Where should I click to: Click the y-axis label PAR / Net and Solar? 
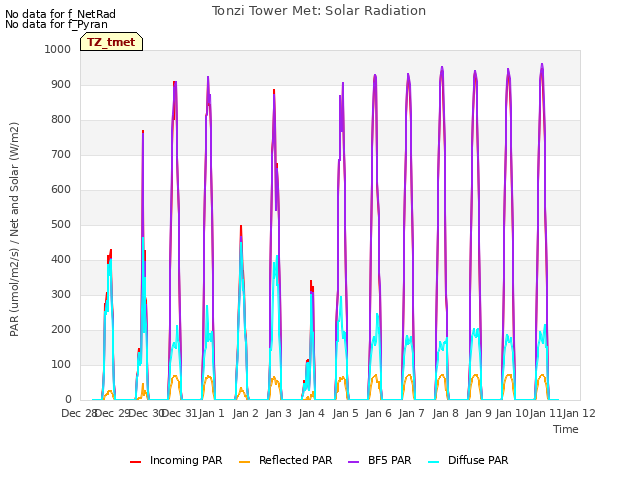pos(14,229)
